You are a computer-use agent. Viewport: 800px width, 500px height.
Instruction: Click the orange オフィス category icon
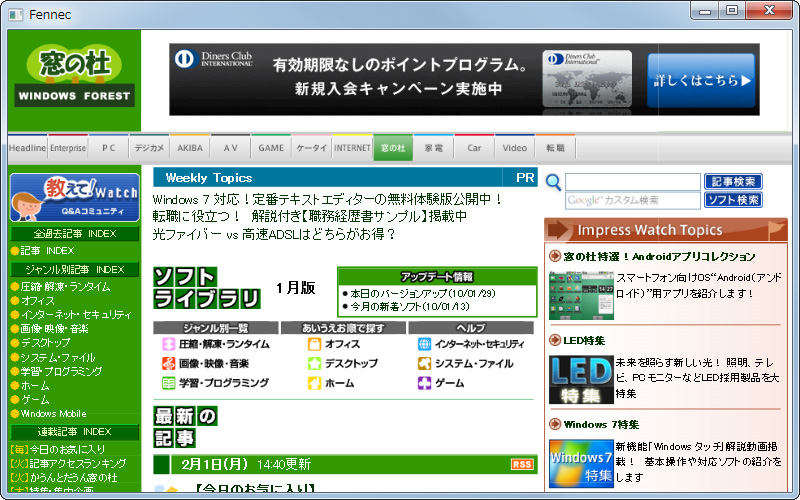(x=314, y=344)
